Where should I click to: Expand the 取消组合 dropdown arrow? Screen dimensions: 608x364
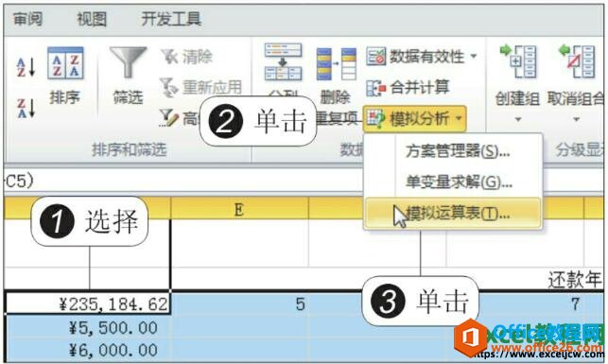point(576,119)
